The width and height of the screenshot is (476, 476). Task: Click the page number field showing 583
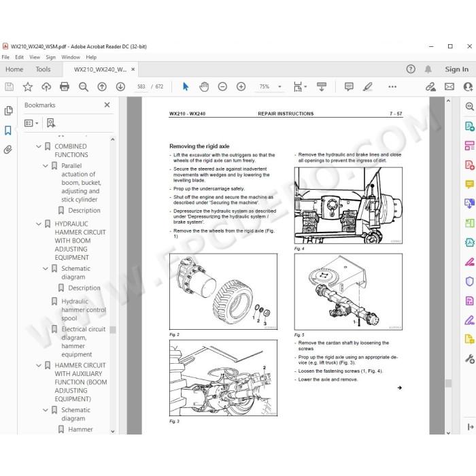[141, 87]
